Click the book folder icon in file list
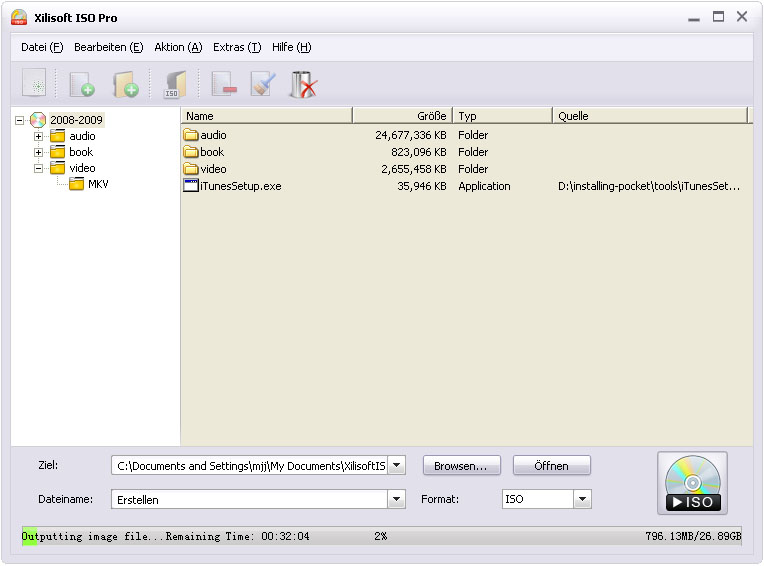The height and width of the screenshot is (566, 764). click(191, 152)
